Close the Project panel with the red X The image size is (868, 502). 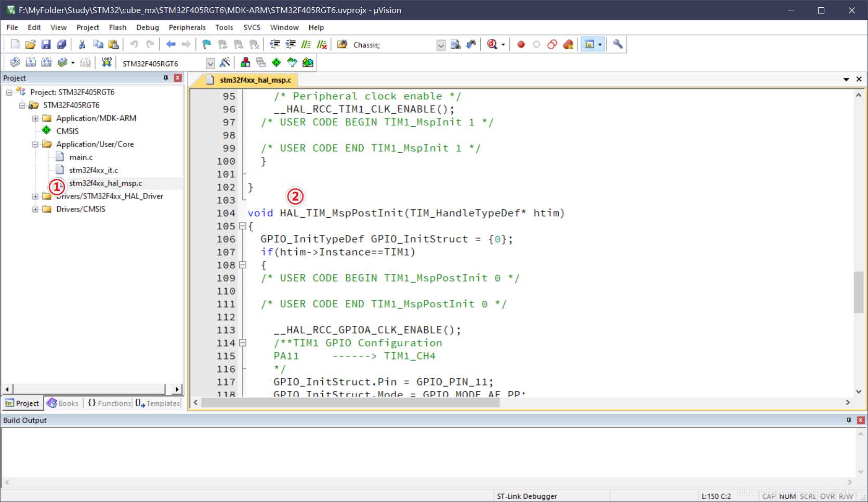[x=178, y=78]
